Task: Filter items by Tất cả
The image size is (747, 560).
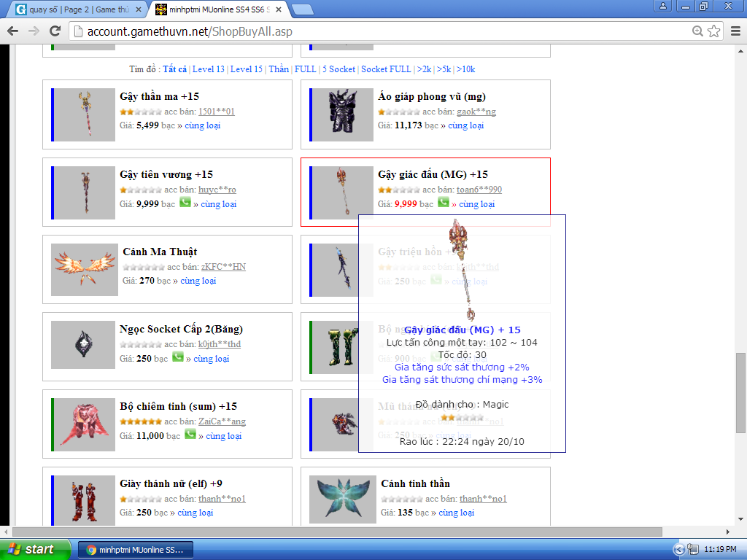Action: click(175, 69)
